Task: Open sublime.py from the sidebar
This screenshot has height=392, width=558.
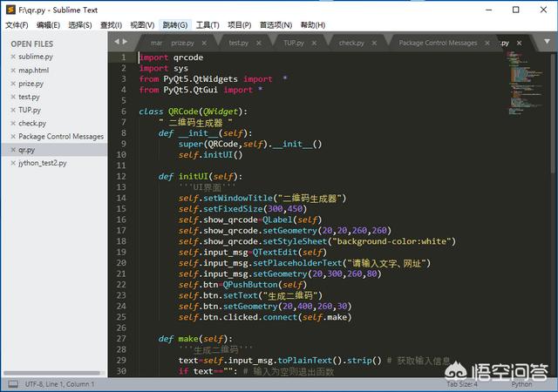Action: (36, 57)
